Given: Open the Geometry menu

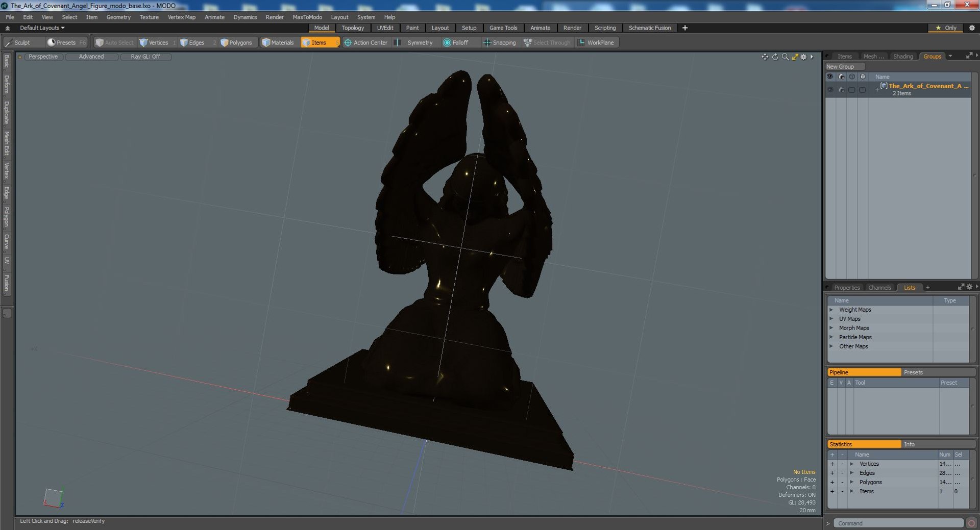Looking at the screenshot, I should pos(118,17).
